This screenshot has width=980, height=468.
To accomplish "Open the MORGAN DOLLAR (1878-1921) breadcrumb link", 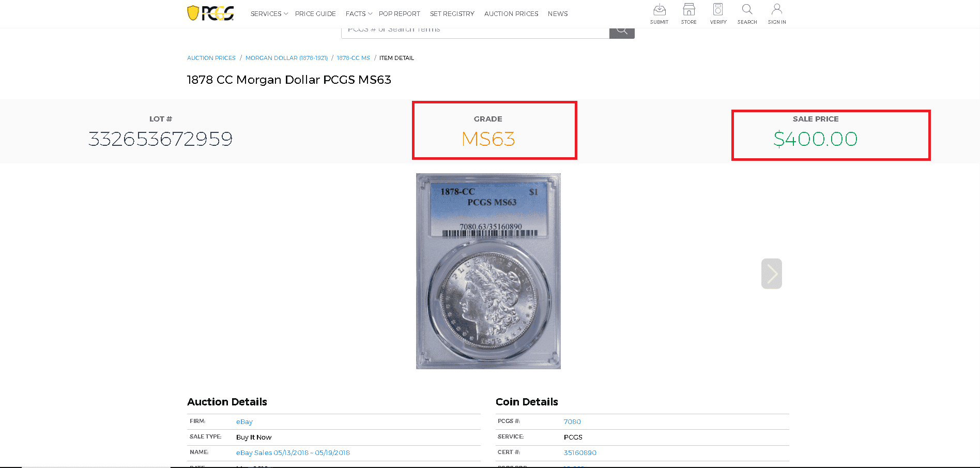I will [286, 57].
